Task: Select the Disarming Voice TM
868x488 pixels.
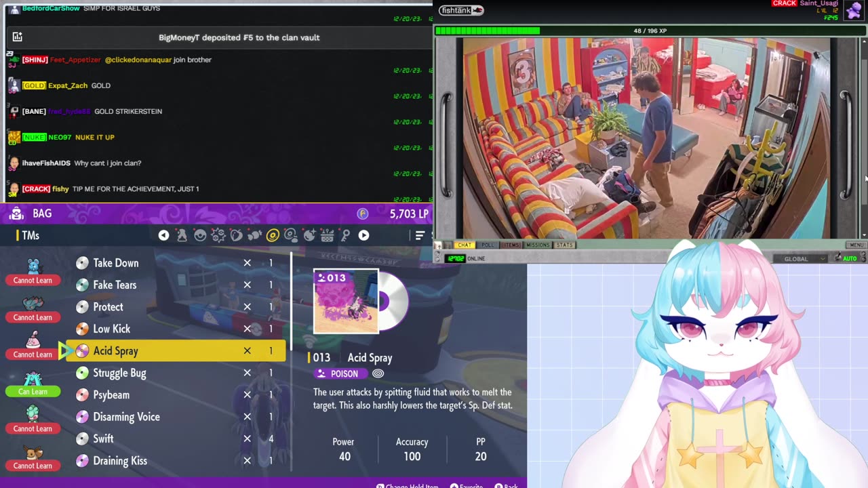Action: click(x=176, y=417)
